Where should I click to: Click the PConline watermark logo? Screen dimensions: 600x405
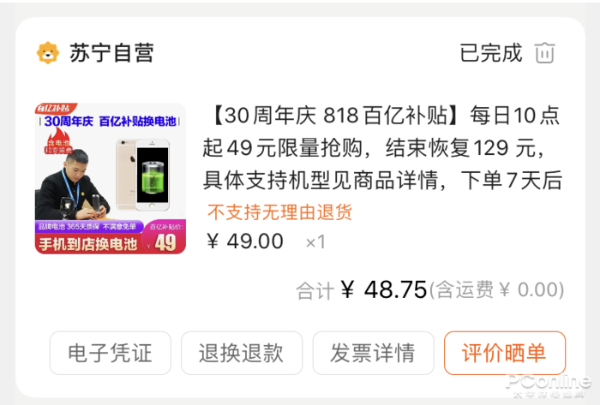[549, 386]
